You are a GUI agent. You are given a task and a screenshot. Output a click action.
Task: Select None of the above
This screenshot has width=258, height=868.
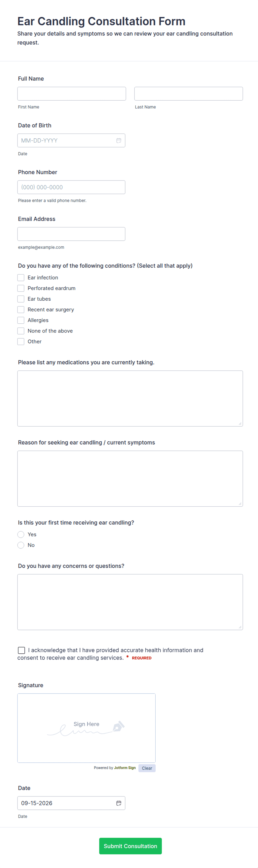click(x=21, y=331)
